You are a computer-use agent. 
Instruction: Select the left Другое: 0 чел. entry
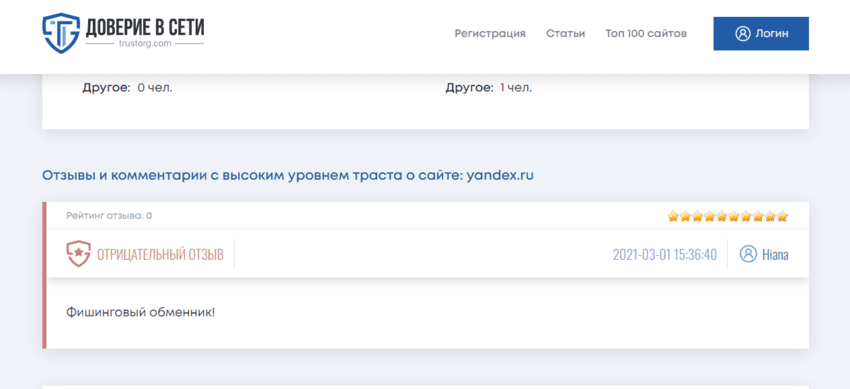[x=127, y=88]
